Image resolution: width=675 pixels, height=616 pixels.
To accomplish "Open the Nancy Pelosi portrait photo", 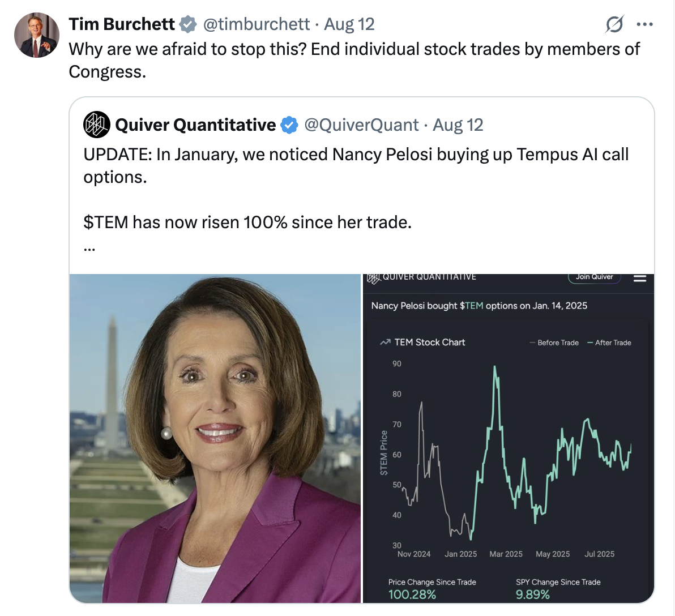I will (x=215, y=438).
